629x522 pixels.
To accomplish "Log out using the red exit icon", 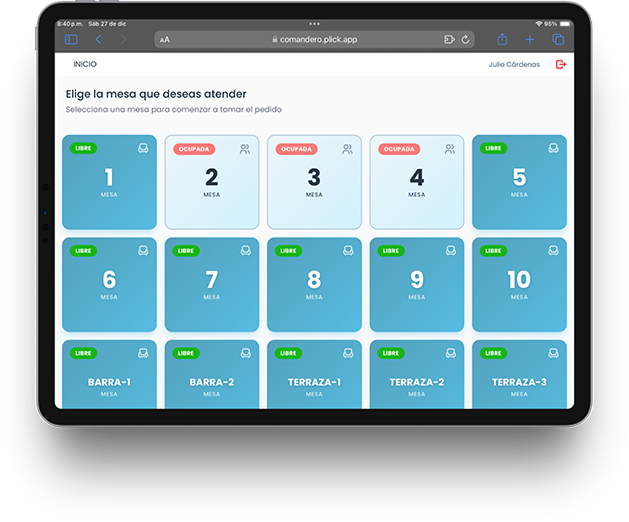I will [560, 64].
